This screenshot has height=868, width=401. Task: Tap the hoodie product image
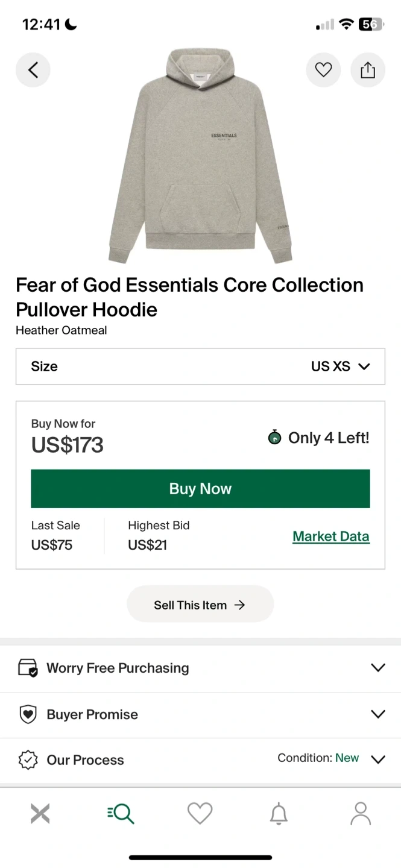pyautogui.click(x=200, y=157)
